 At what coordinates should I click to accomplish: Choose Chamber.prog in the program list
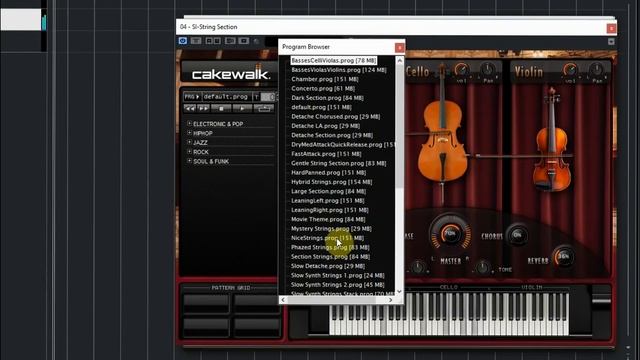coord(325,79)
